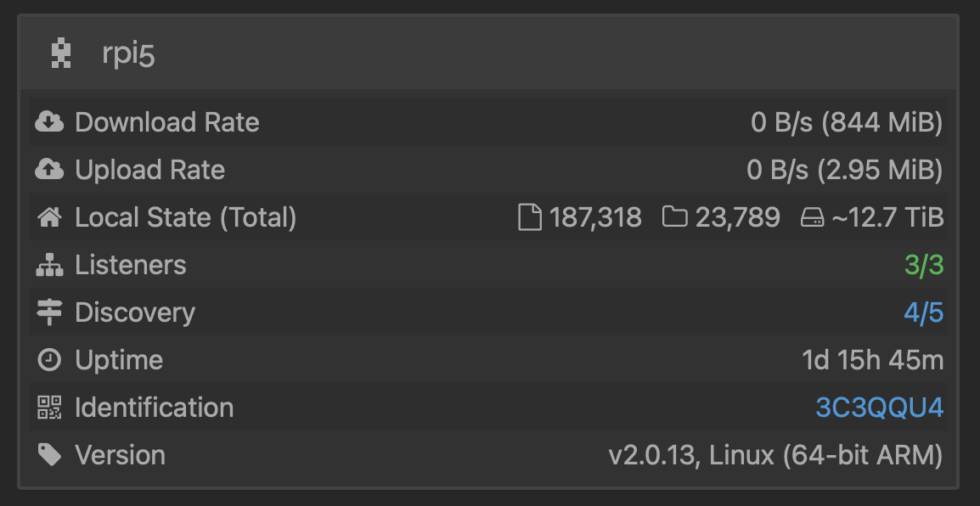Click the Version tag icon
Viewport: 980px width, 506px height.
[x=49, y=455]
